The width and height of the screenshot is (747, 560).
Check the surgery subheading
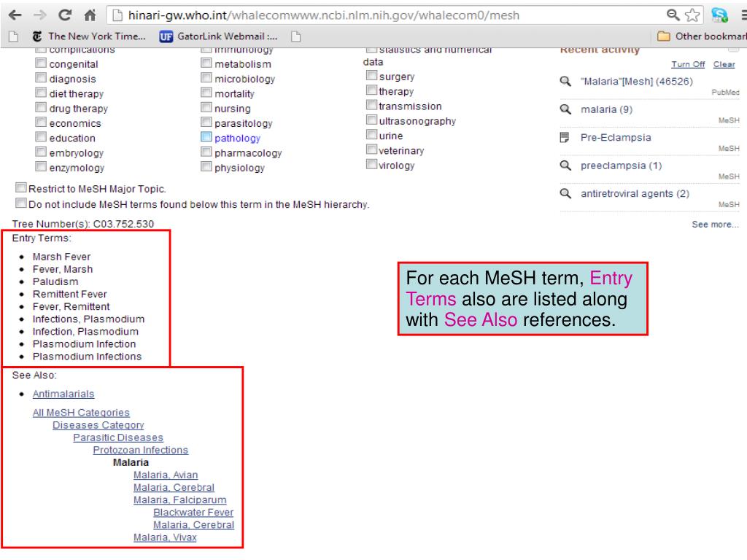(x=371, y=75)
